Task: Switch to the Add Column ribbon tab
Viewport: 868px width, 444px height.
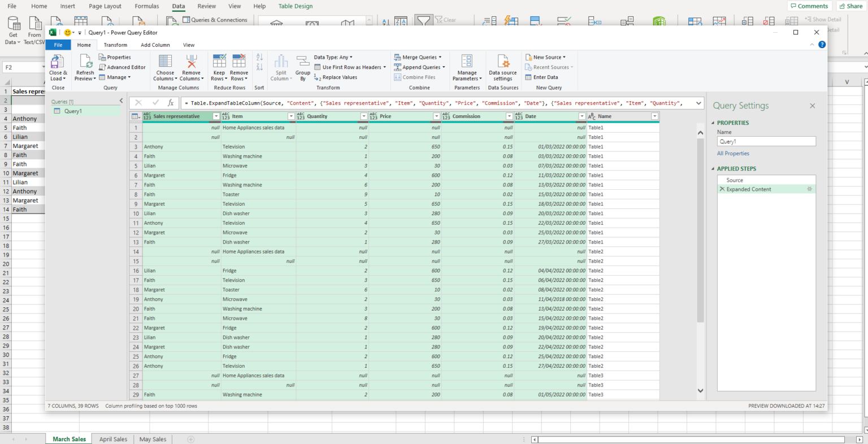Action: [155, 45]
